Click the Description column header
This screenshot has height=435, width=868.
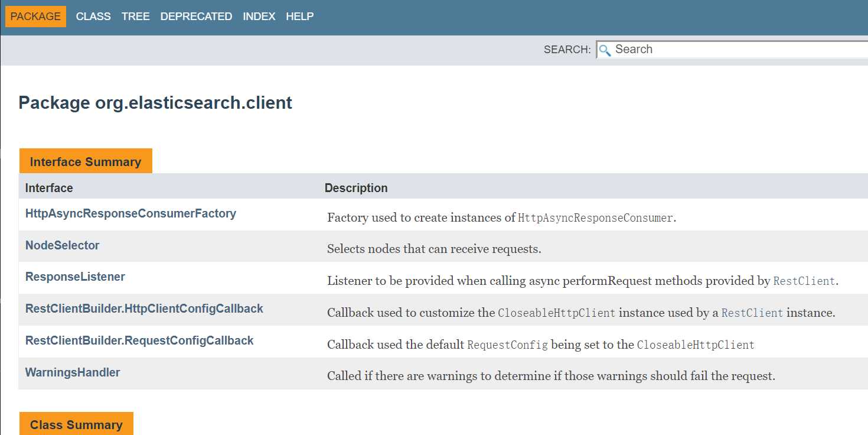356,188
